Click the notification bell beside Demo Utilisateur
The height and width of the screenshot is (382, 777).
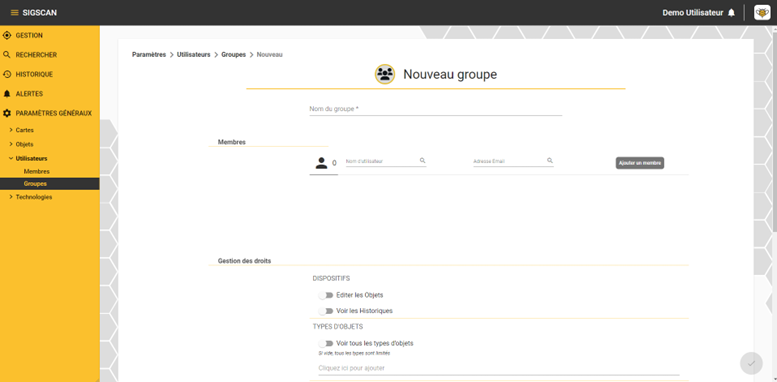tap(731, 13)
